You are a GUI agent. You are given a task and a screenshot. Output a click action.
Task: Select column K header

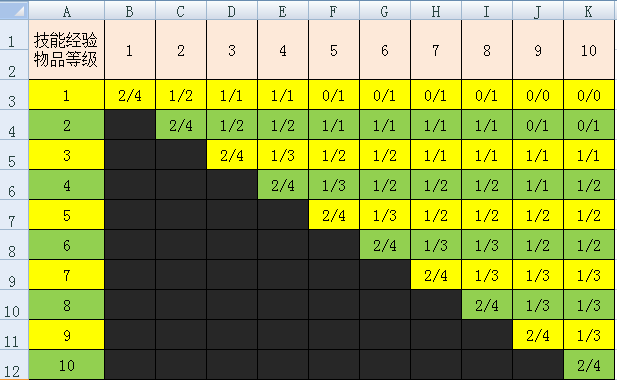point(589,11)
